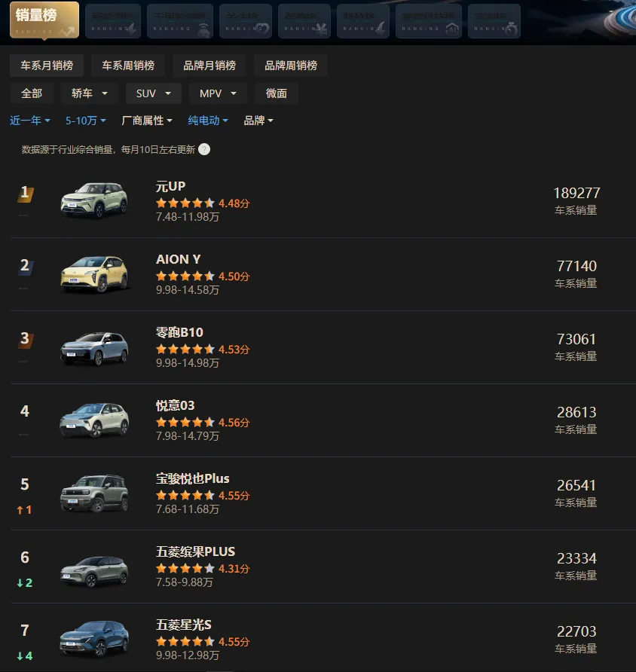
Task: Open the 零跑B10 model link
Action: 179,332
